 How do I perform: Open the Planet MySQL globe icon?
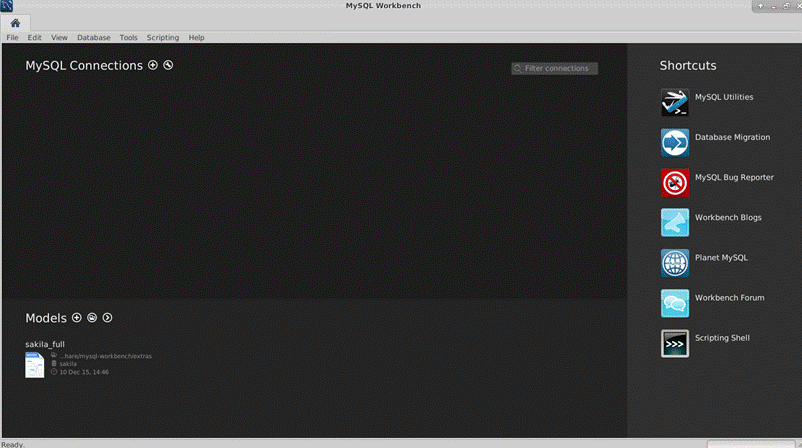(675, 263)
